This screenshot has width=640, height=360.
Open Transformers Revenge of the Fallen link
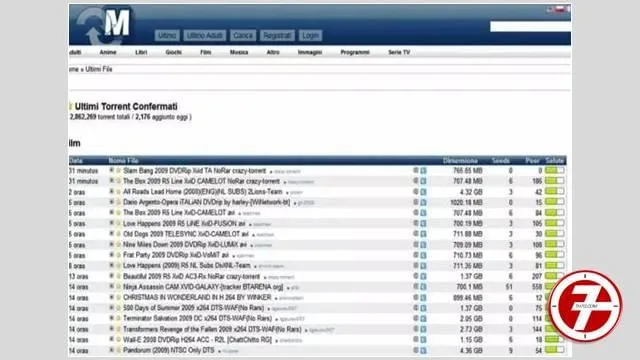pos(212,329)
